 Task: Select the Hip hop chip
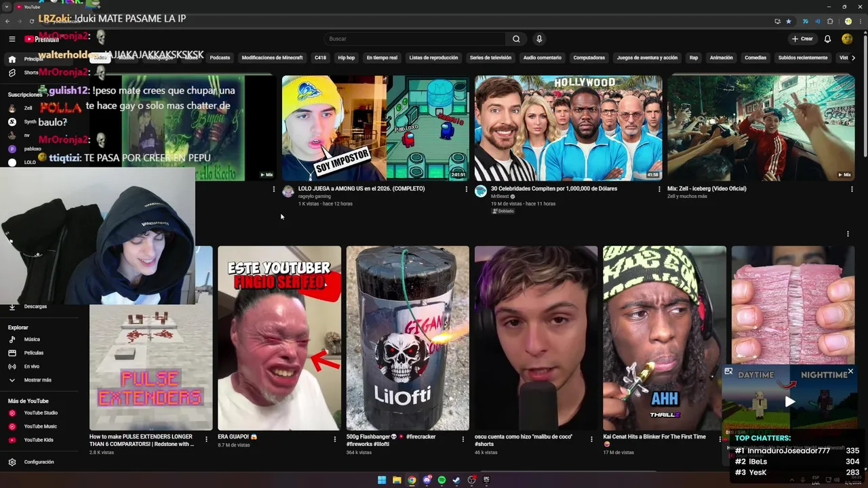coord(346,58)
